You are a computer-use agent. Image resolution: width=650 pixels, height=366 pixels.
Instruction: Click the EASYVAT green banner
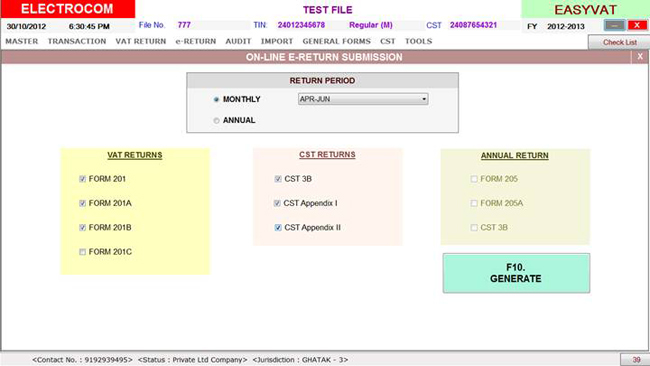pos(585,9)
